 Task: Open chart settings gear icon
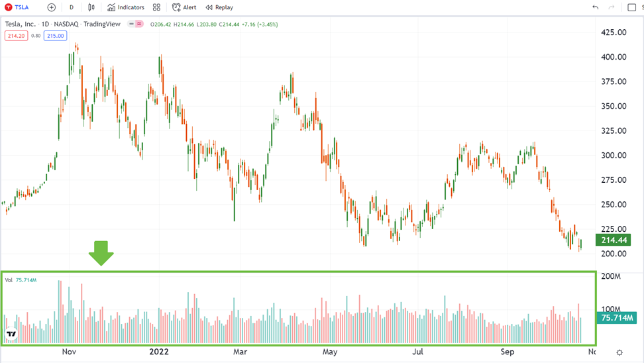point(619,352)
